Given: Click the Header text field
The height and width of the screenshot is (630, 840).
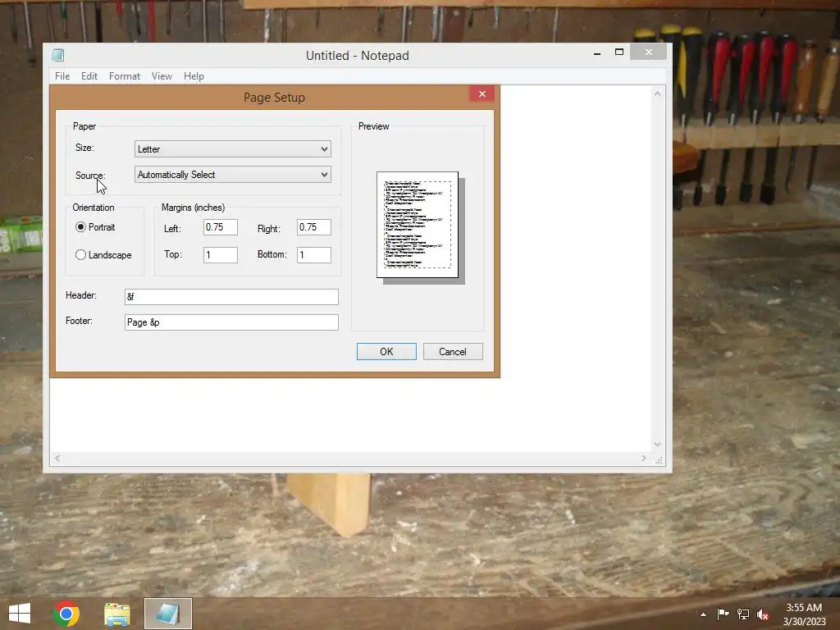Looking at the screenshot, I should [x=231, y=297].
